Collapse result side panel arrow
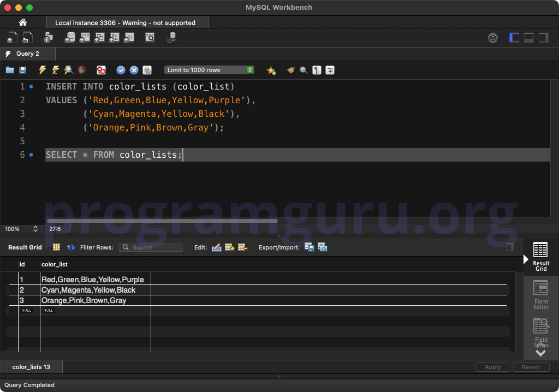 (x=526, y=259)
